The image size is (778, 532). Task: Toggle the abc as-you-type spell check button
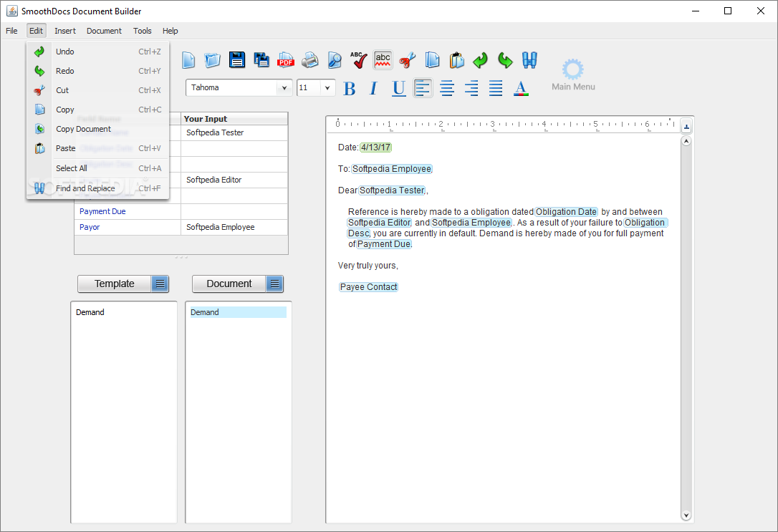coord(383,60)
